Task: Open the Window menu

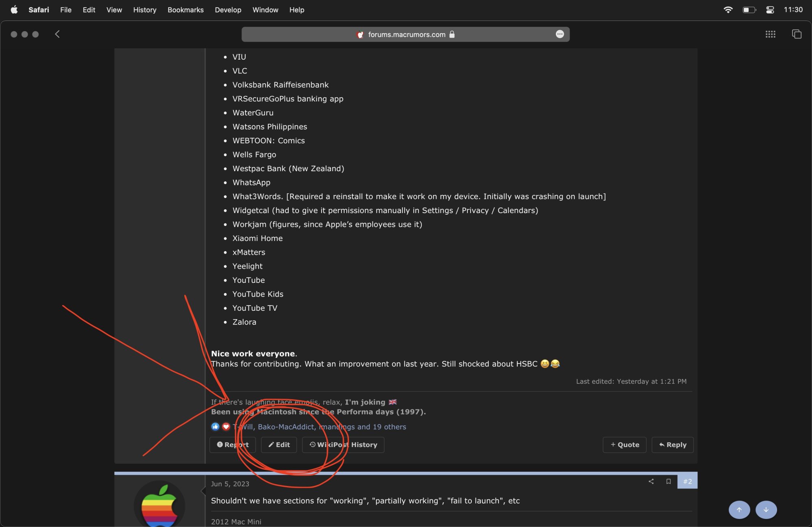Action: 265,10
